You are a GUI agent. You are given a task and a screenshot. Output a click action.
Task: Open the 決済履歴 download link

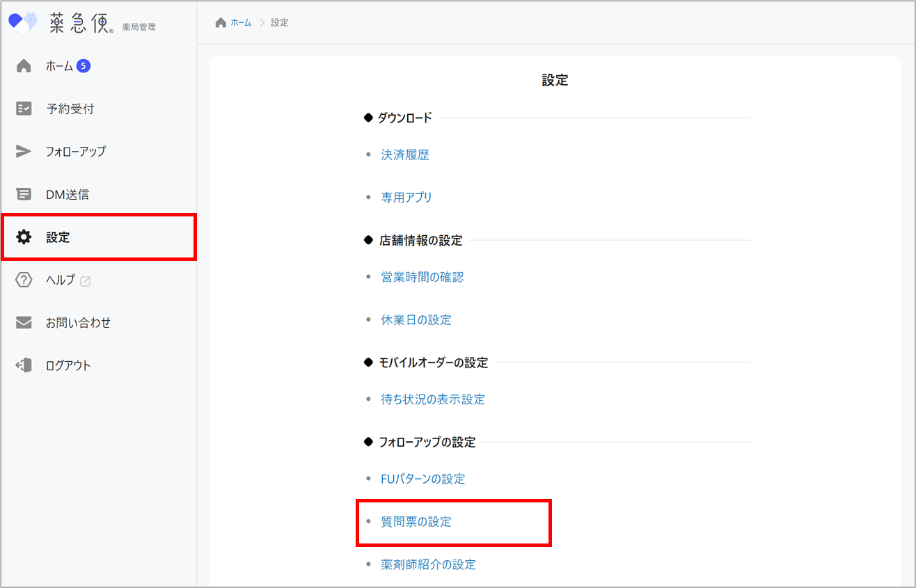(405, 155)
